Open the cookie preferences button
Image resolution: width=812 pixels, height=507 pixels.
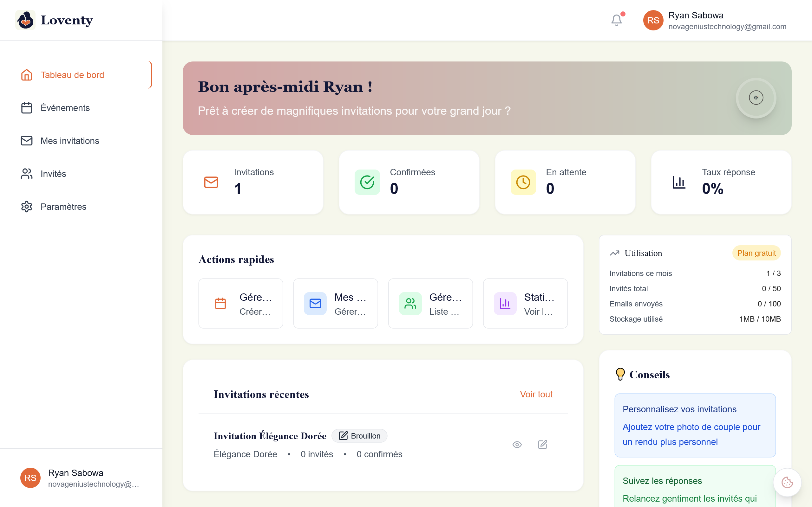tap(787, 482)
